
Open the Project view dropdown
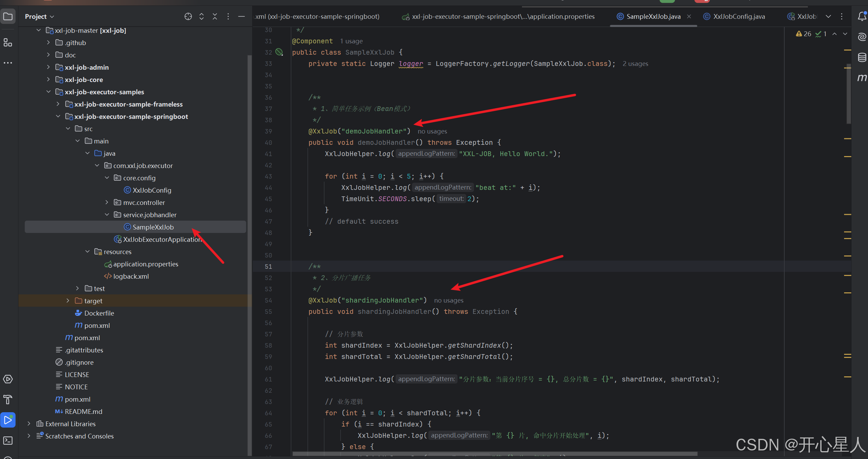[40, 16]
